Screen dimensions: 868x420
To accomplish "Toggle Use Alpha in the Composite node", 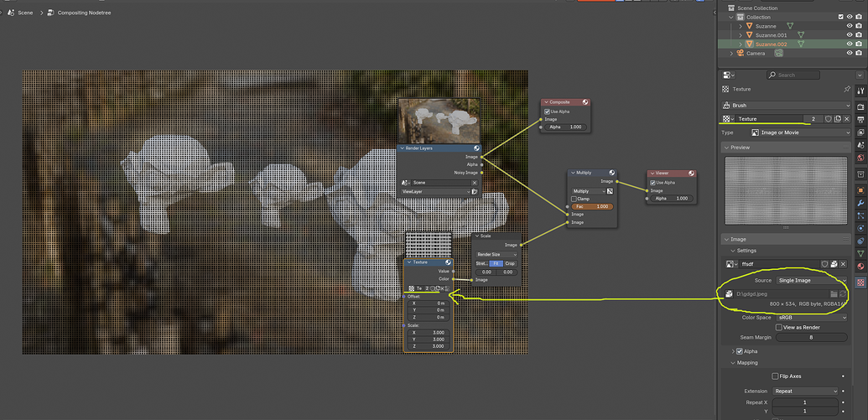I will point(547,111).
